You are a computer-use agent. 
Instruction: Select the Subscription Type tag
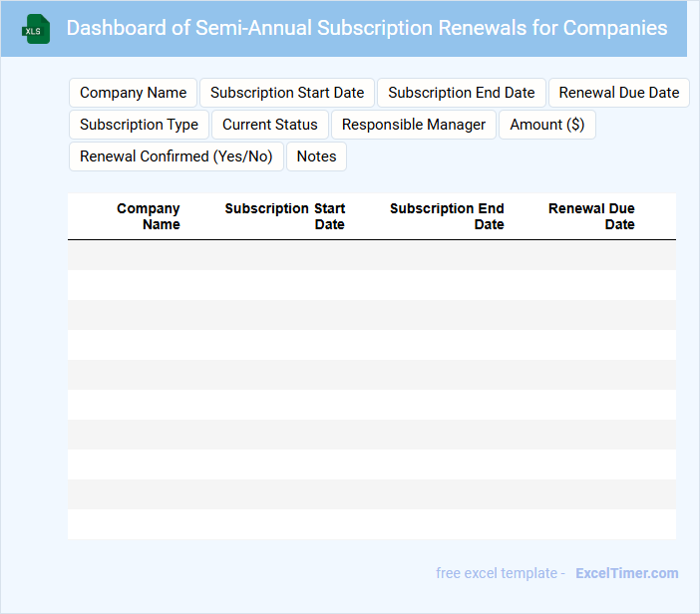click(139, 125)
